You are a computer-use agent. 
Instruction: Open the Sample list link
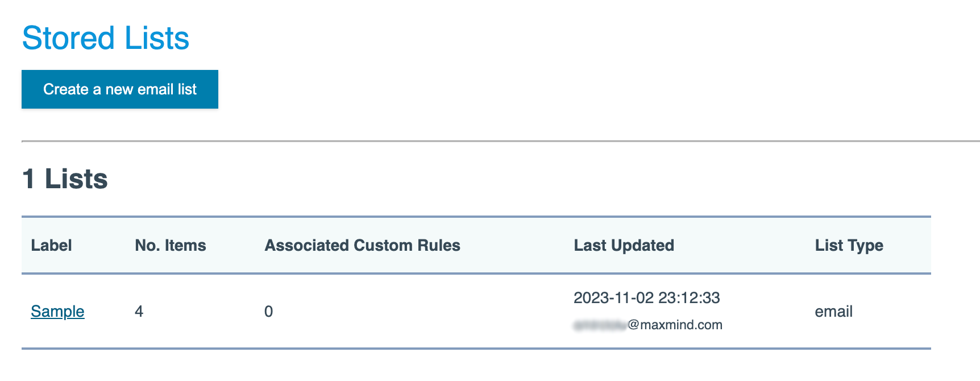pyautogui.click(x=57, y=311)
